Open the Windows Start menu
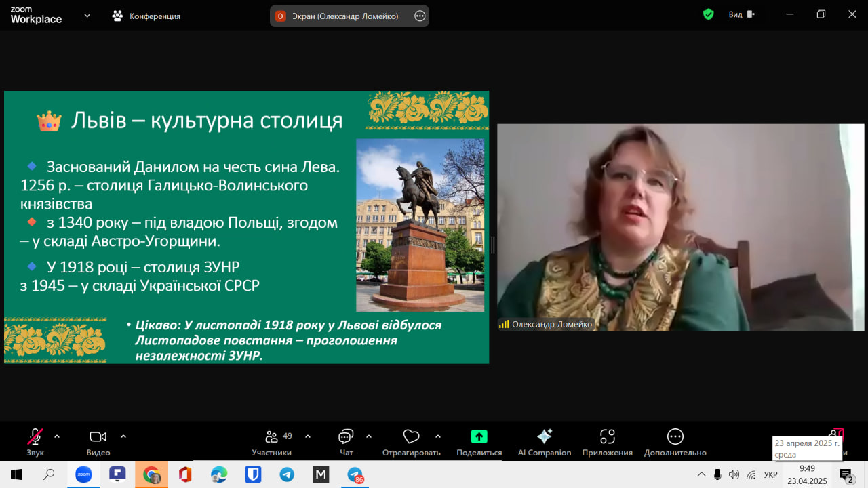Image resolution: width=868 pixels, height=488 pixels. click(16, 474)
